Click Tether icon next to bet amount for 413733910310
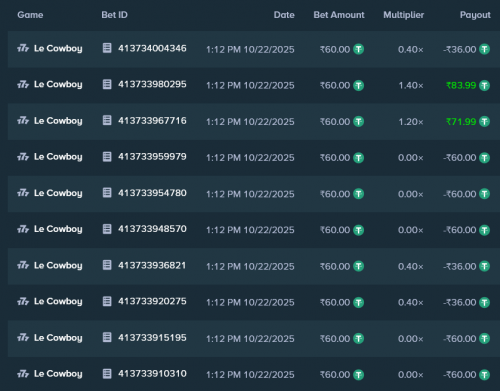This screenshot has width=500, height=391. pos(358,375)
